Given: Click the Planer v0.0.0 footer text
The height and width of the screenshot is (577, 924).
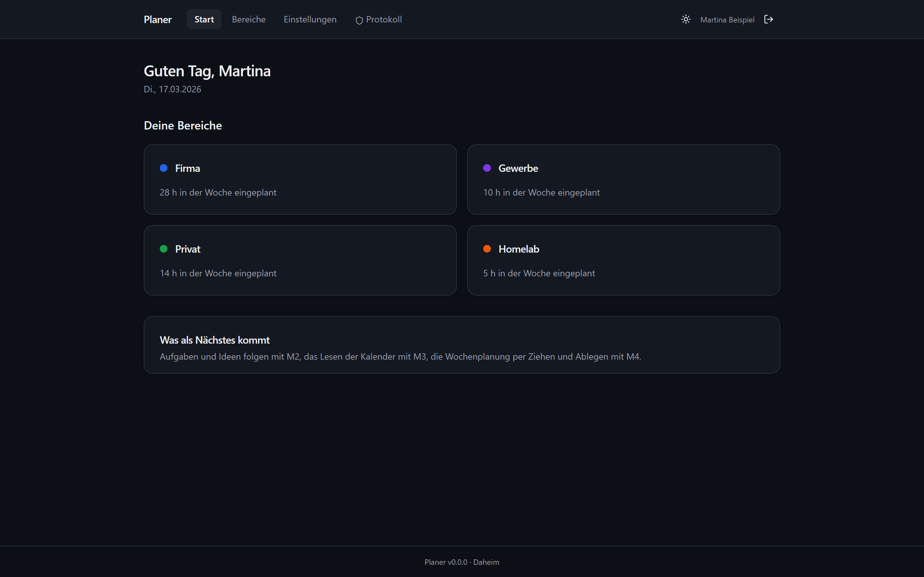Looking at the screenshot, I should [x=446, y=562].
